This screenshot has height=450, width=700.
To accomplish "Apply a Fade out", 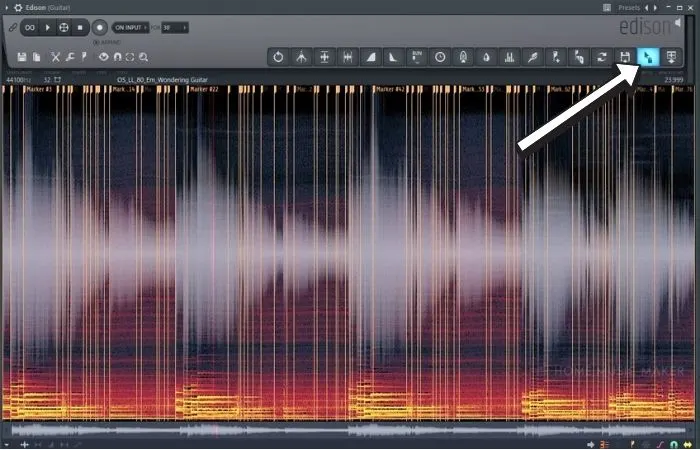I will [394, 57].
